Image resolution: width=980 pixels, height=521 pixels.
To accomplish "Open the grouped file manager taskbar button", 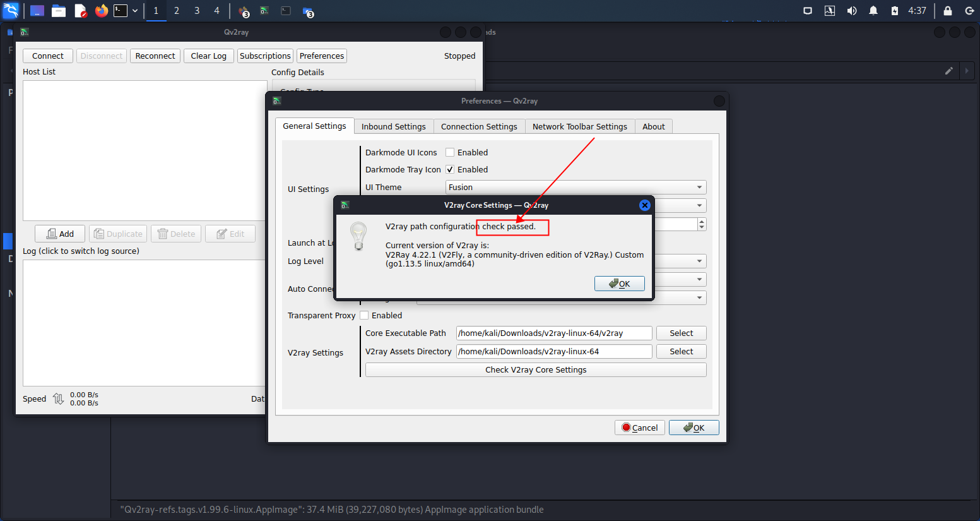I will click(x=308, y=11).
